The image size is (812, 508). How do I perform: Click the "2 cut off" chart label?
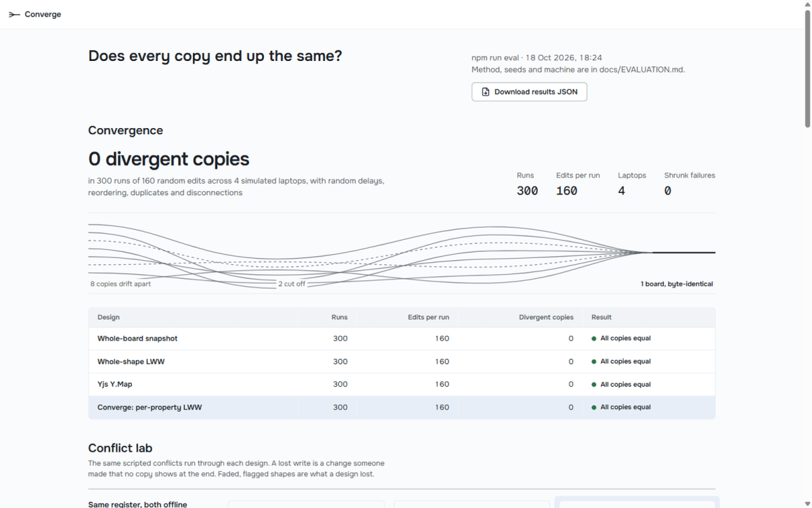click(x=292, y=284)
